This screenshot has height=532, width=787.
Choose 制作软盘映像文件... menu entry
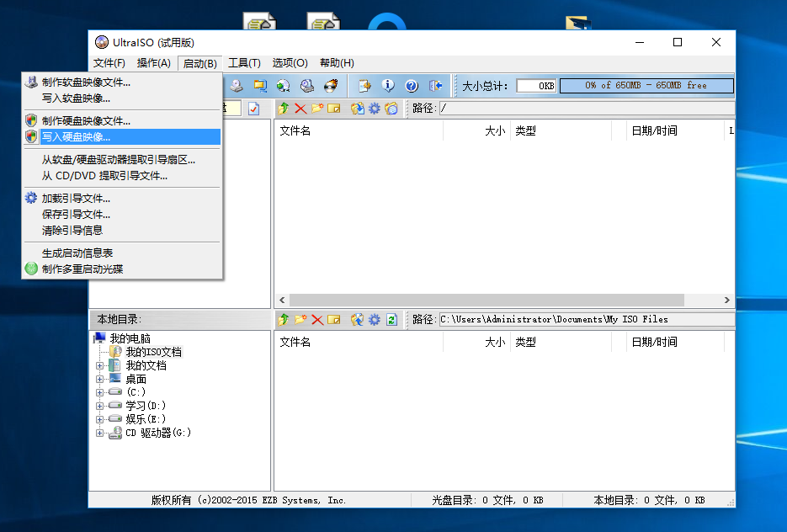coord(122,82)
